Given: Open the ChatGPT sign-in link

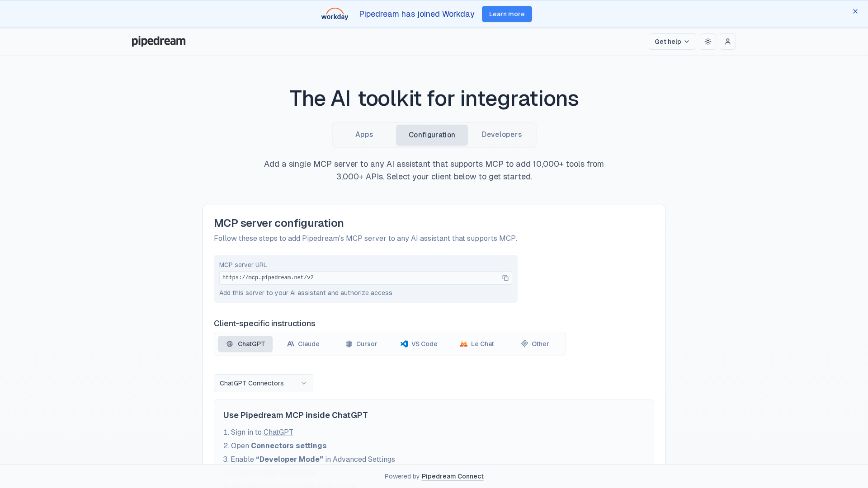Looking at the screenshot, I should pos(278,432).
